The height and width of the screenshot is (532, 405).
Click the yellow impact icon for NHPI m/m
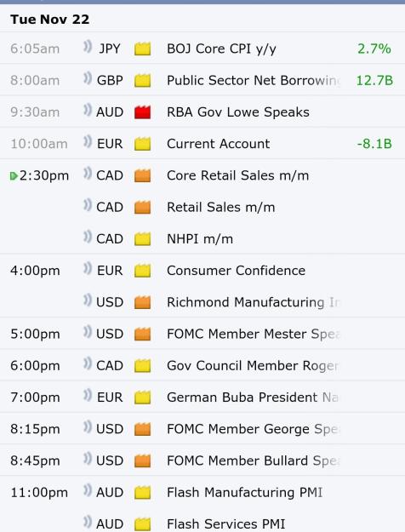click(x=142, y=239)
